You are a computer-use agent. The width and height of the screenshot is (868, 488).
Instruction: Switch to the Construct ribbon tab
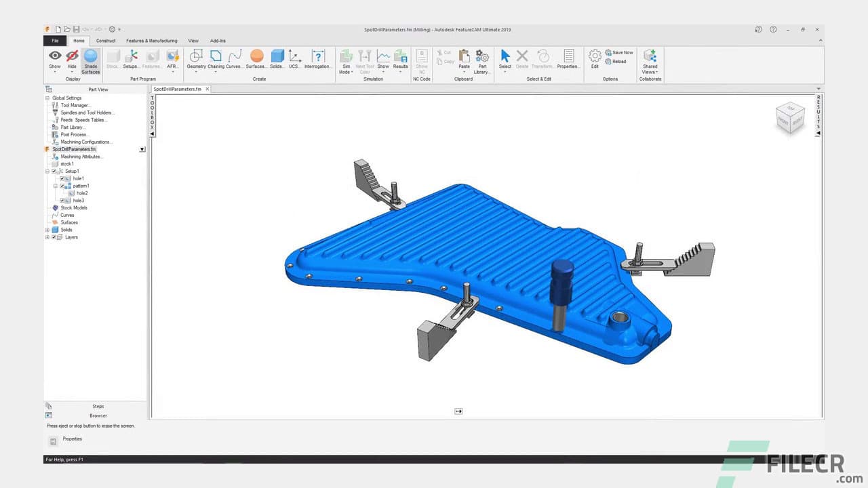click(106, 41)
